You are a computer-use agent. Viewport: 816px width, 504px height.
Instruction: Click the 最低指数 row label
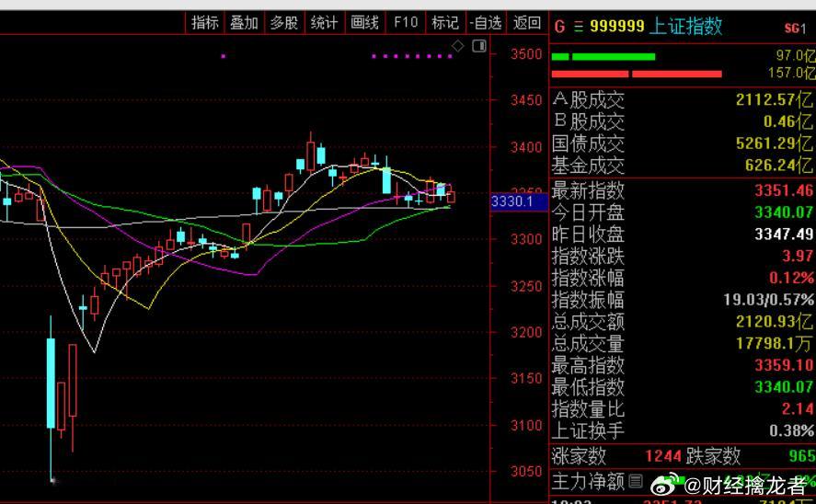pyautogui.click(x=588, y=387)
